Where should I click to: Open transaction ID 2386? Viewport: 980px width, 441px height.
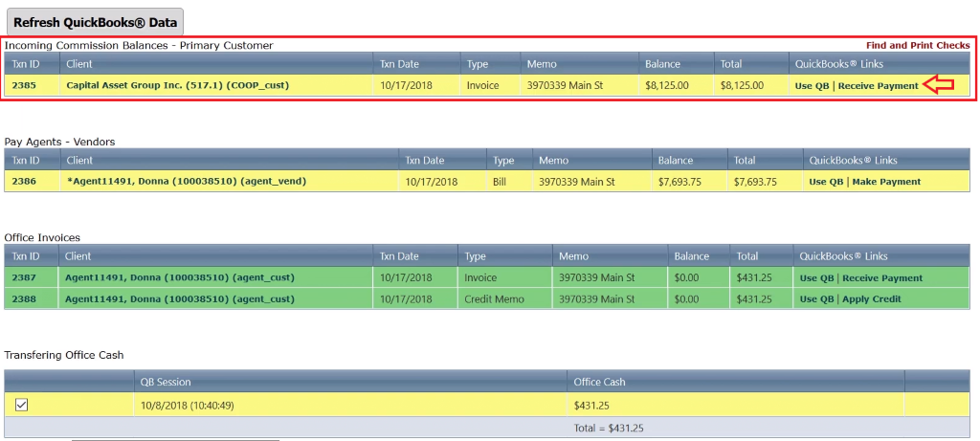(24, 181)
